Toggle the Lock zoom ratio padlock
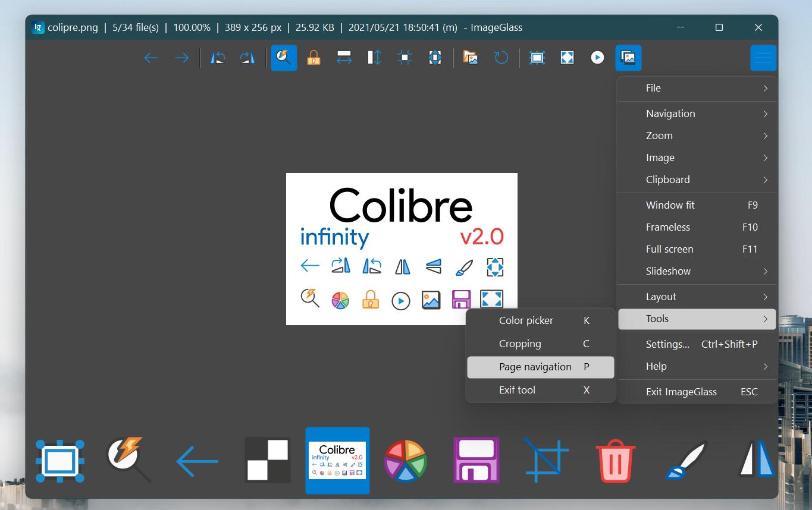This screenshot has width=812, height=510. [x=313, y=58]
